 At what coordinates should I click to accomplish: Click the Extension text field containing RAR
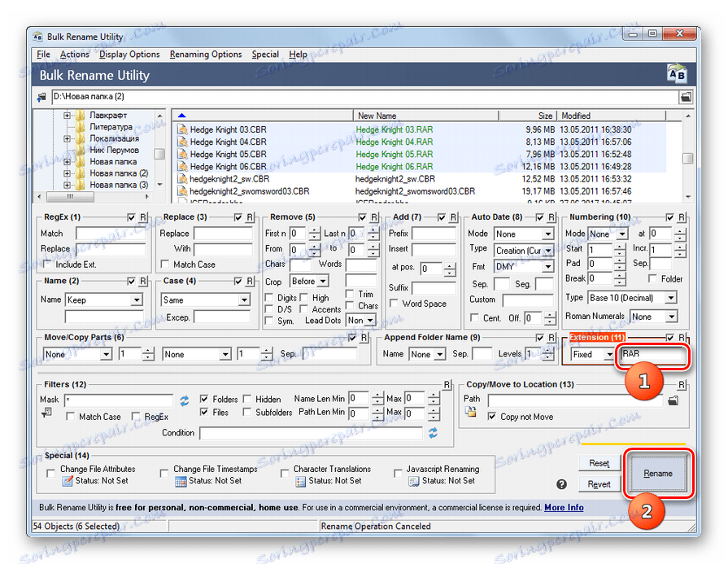click(652, 354)
